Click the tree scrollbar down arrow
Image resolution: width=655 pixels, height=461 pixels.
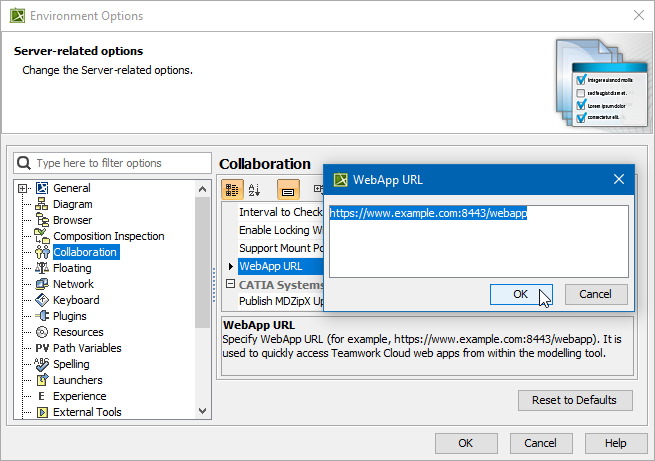tap(204, 411)
